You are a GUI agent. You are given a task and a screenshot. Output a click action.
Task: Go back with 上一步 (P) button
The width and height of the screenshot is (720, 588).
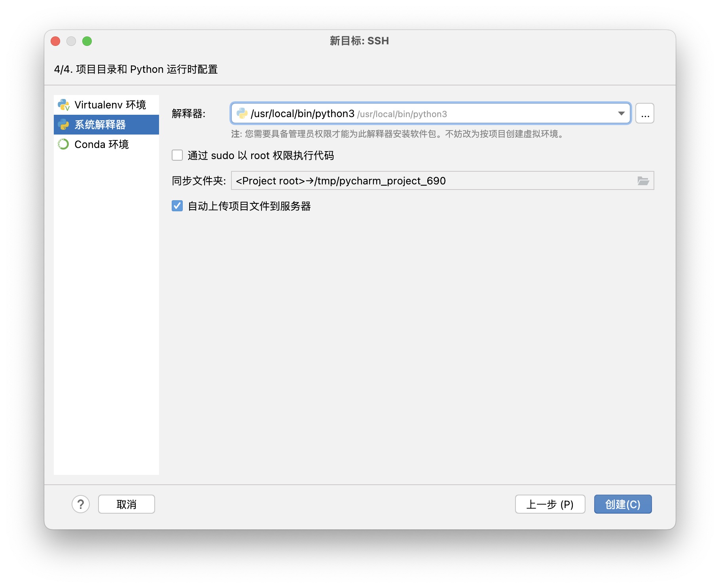[550, 504]
